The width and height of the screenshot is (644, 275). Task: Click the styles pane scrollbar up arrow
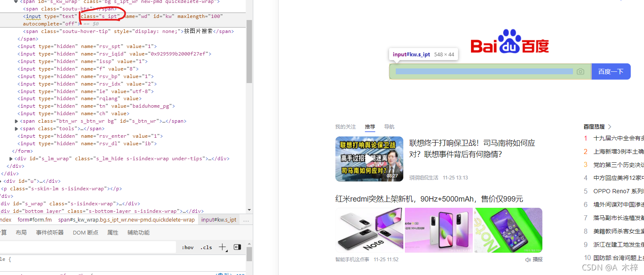tap(249, 244)
